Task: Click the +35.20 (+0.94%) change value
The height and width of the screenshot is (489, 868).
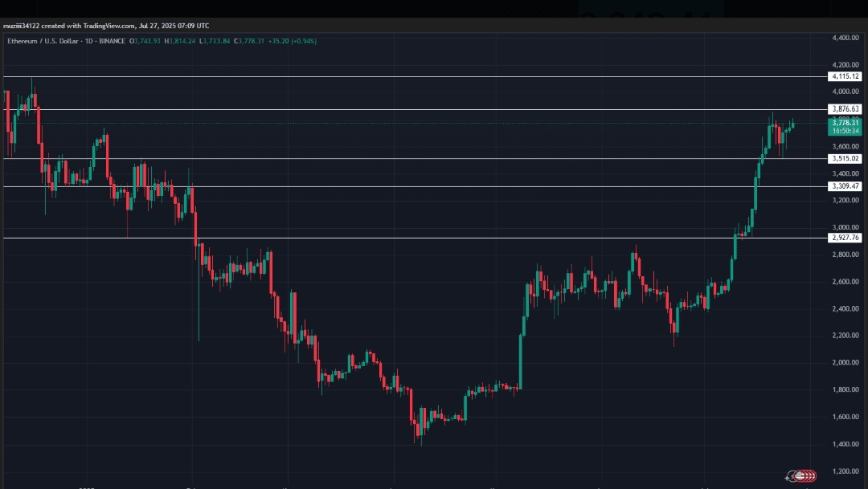Action: (x=293, y=41)
